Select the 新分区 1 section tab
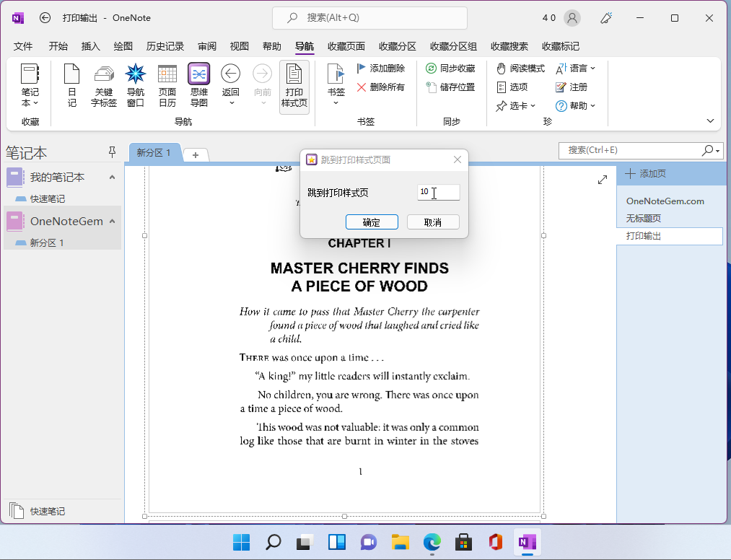This screenshot has width=731, height=560. (154, 152)
